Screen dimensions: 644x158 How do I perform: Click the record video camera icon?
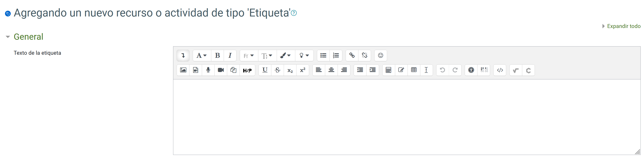tap(221, 70)
